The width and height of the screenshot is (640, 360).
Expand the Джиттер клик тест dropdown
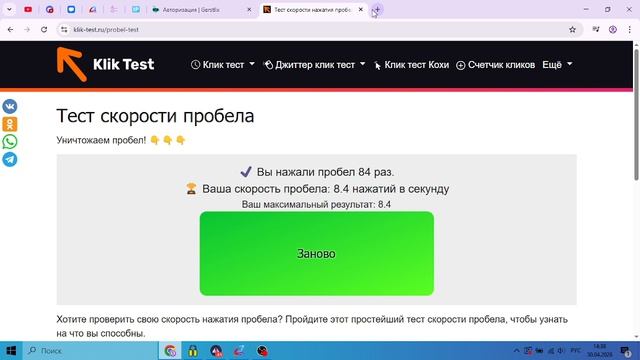click(315, 64)
